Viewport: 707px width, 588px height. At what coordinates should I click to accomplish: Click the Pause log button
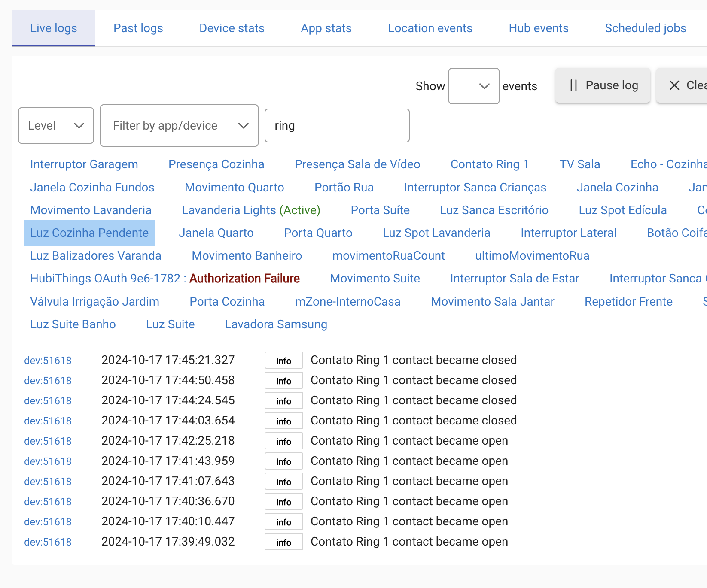pos(603,85)
